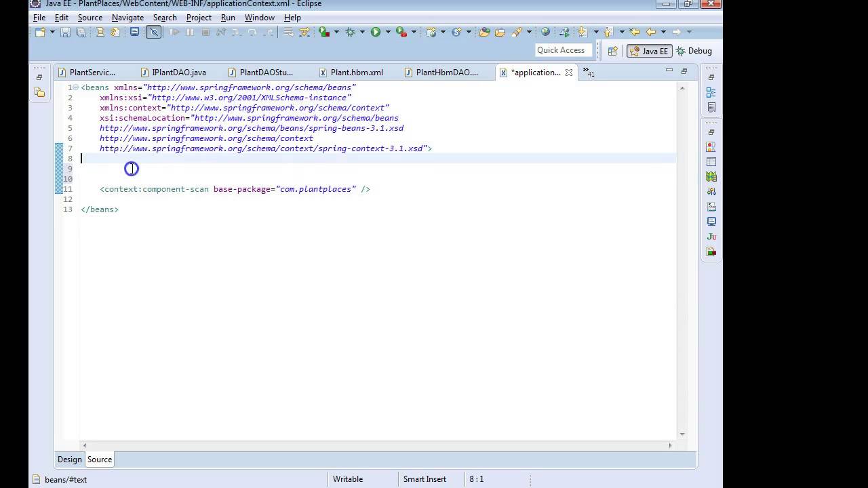Screen dimensions: 868x488
Task: Click the Search flashlight icon
Action: point(517,32)
